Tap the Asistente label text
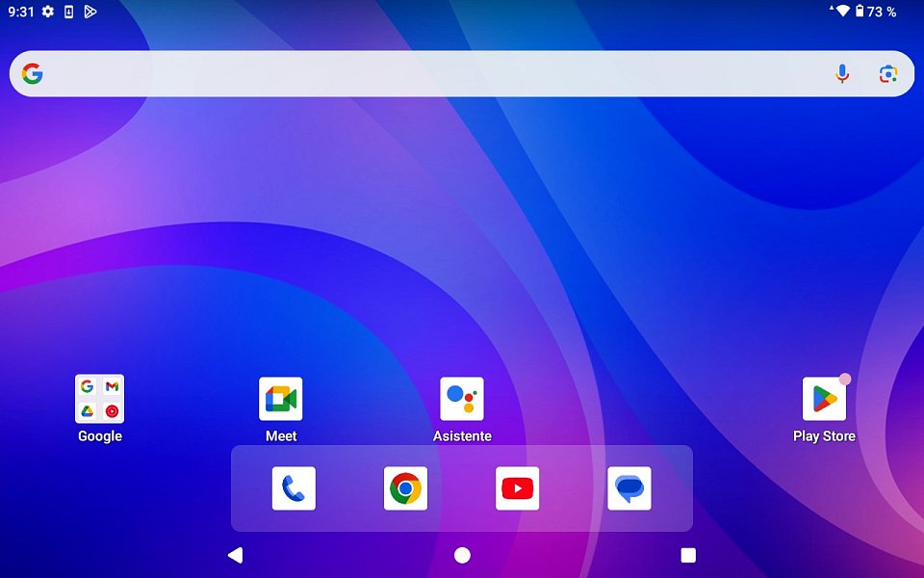Screen dimensions: 924x578 click(x=462, y=435)
